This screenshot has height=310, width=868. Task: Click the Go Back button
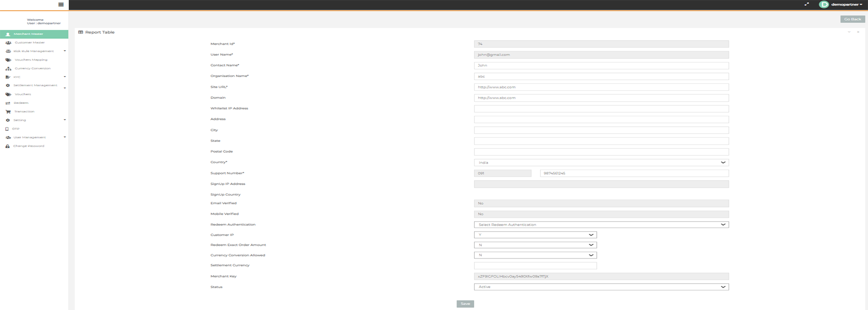pyautogui.click(x=852, y=19)
